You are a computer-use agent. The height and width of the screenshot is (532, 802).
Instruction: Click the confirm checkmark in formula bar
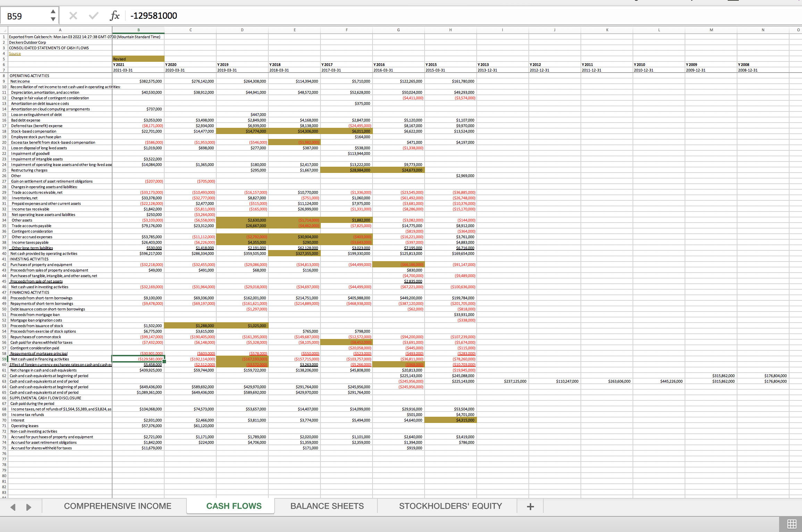pos(93,16)
